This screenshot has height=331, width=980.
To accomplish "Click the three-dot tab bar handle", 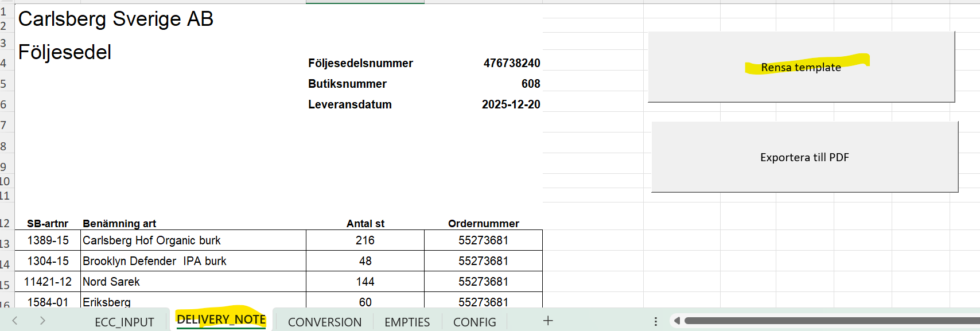I will coord(655,321).
